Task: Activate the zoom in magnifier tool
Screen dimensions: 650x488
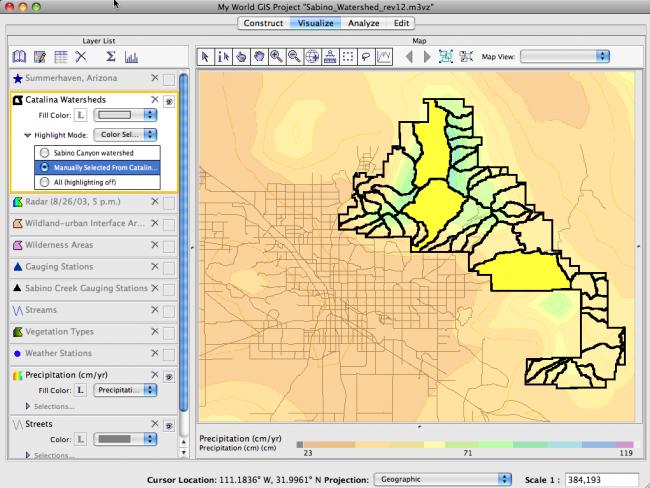Action: tap(277, 57)
